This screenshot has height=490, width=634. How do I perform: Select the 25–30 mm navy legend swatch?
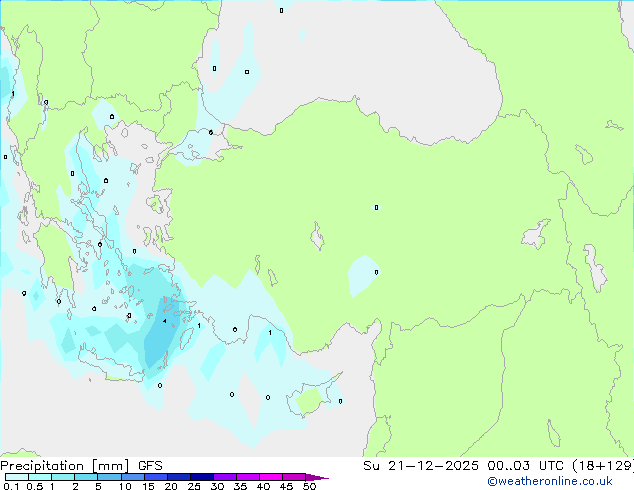(x=202, y=477)
